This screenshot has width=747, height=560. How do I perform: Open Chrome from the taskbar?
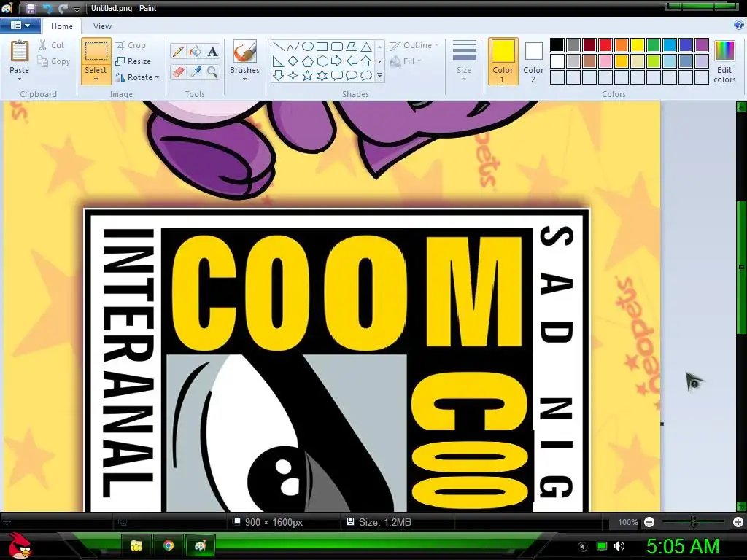169,545
